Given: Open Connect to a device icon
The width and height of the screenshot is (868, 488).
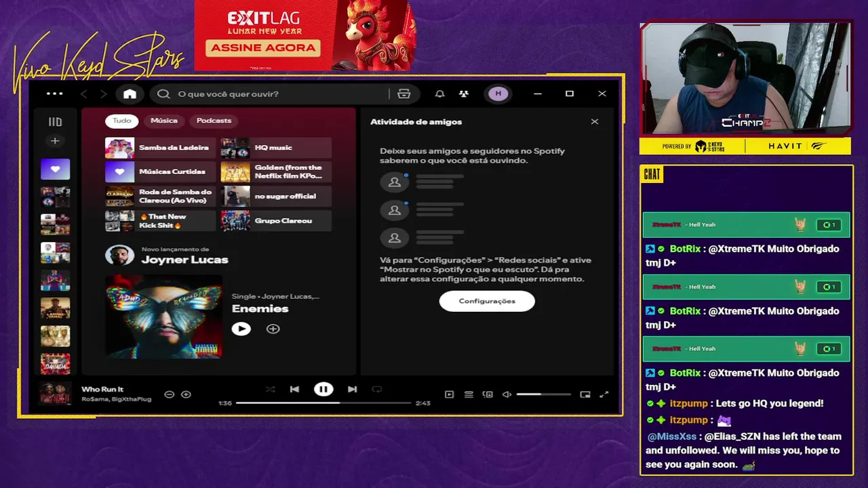Looking at the screenshot, I should pos(488,394).
